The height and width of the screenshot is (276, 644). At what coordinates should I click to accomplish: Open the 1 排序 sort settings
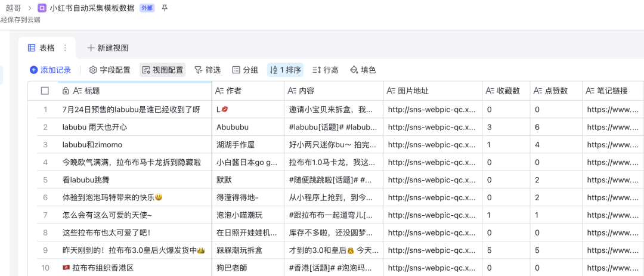pyautogui.click(x=286, y=70)
